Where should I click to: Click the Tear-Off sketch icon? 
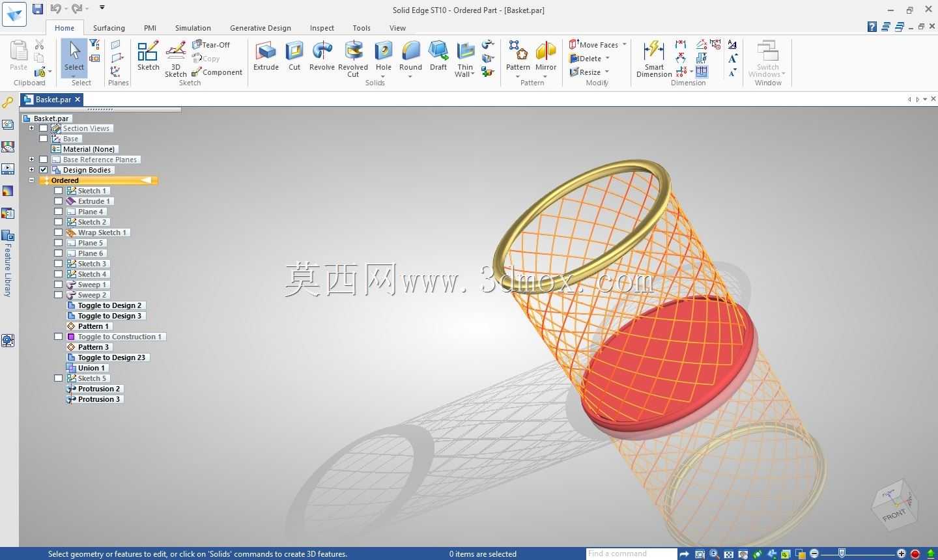pos(211,44)
